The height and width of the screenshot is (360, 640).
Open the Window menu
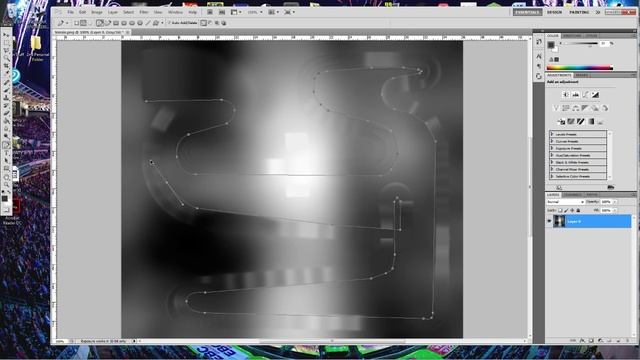[x=176, y=12]
